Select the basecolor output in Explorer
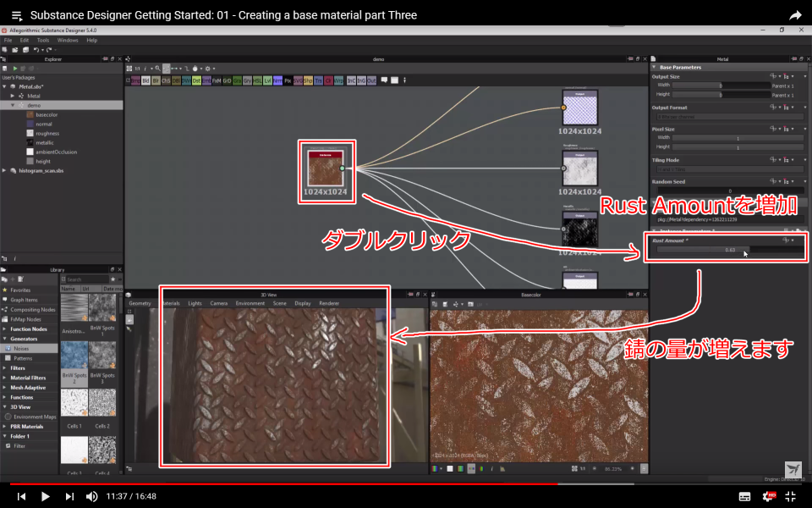This screenshot has height=508, width=812. [47, 114]
